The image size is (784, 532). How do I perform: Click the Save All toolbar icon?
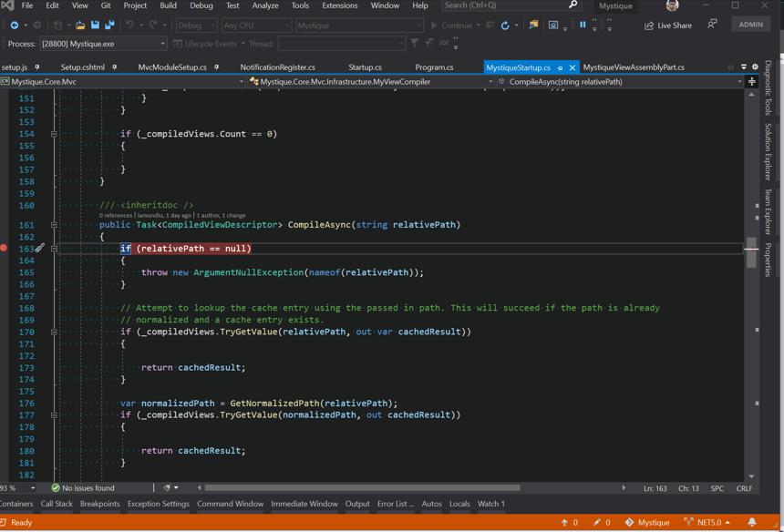pos(109,25)
